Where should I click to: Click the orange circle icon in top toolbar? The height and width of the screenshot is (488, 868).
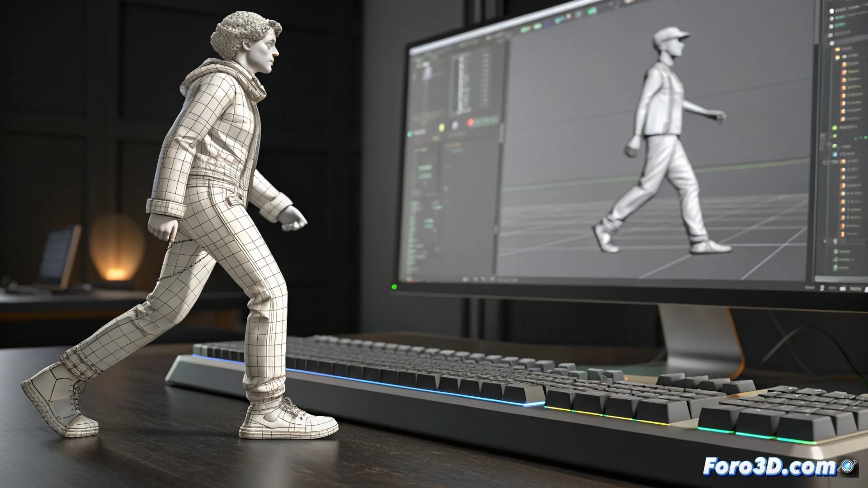pos(569,16)
